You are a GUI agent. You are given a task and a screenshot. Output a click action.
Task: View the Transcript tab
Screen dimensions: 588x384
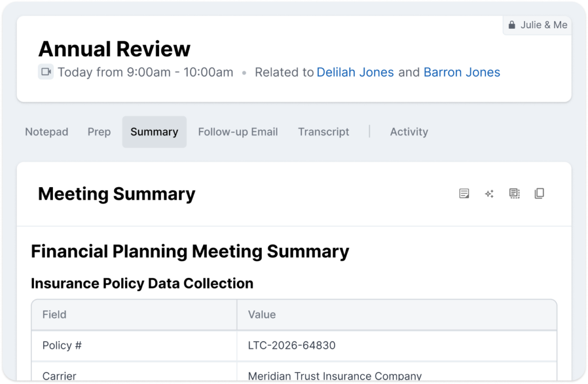point(323,132)
